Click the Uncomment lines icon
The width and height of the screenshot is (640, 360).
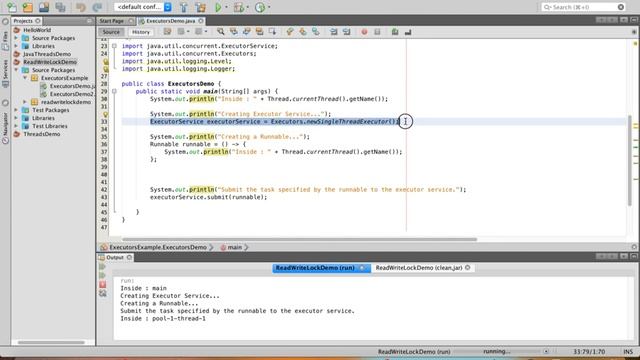408,32
